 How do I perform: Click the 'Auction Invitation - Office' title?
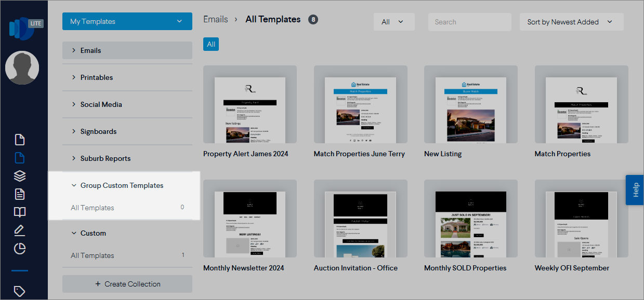coord(356,268)
